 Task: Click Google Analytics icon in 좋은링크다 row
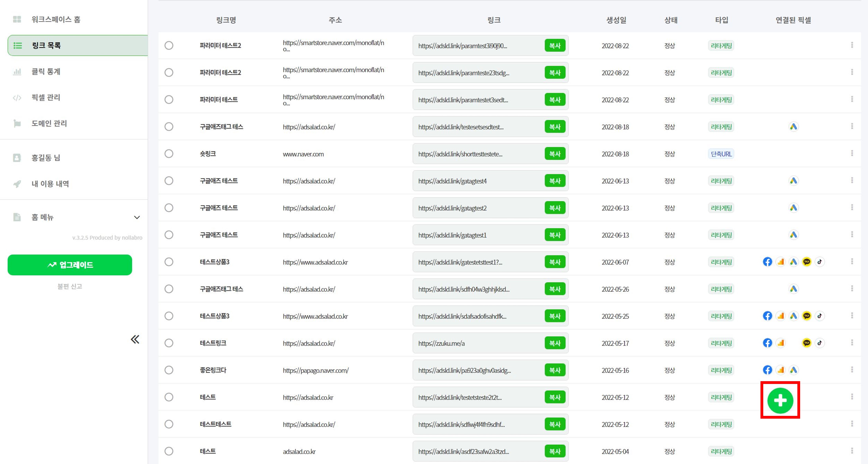click(x=780, y=370)
